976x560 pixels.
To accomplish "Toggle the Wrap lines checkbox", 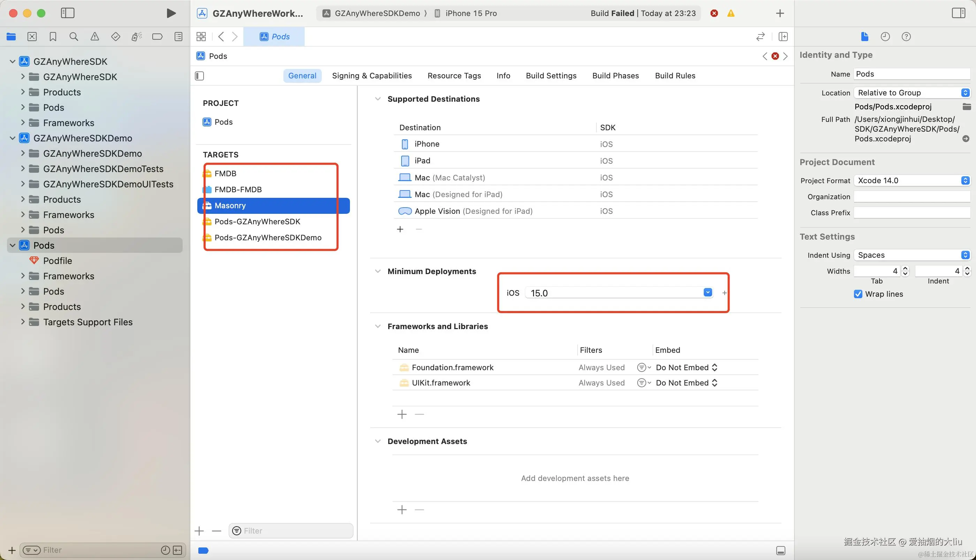I will point(858,294).
